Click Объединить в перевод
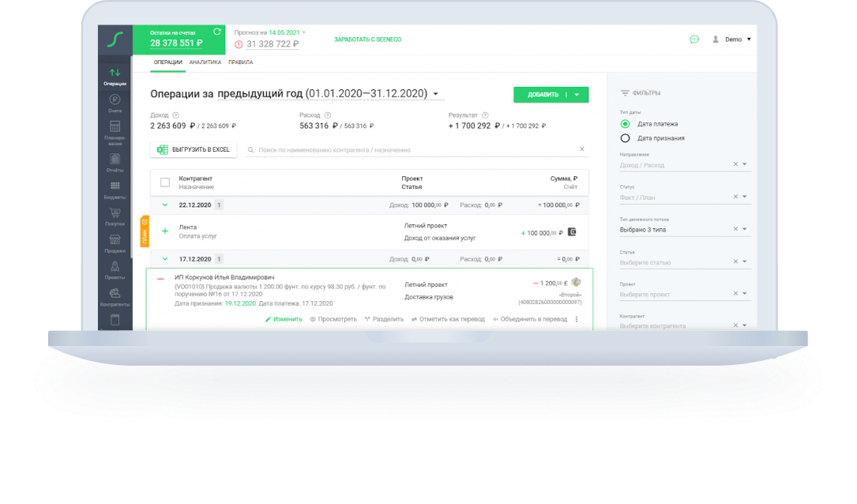This screenshot has height=504, width=857. (530, 319)
